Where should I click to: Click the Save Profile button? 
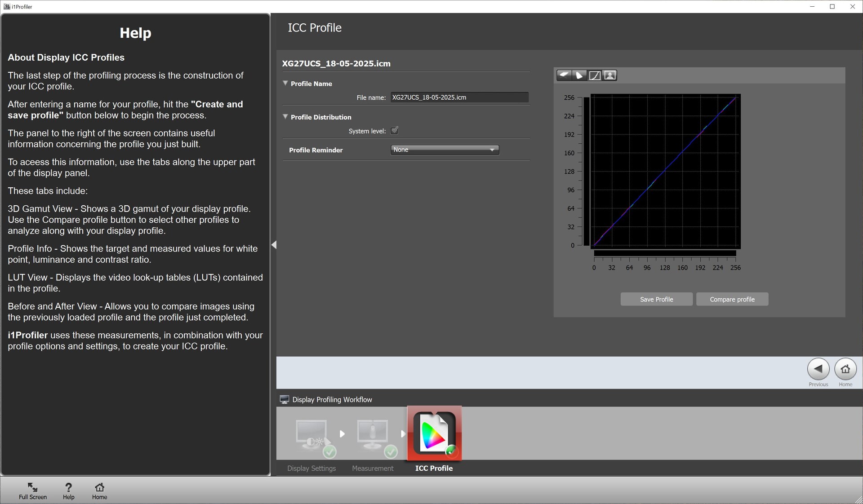[656, 299]
